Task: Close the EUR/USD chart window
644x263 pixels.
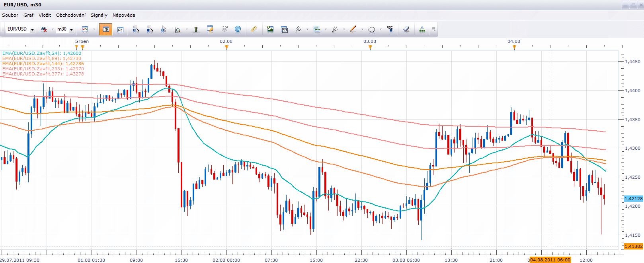Action: tap(640, 5)
